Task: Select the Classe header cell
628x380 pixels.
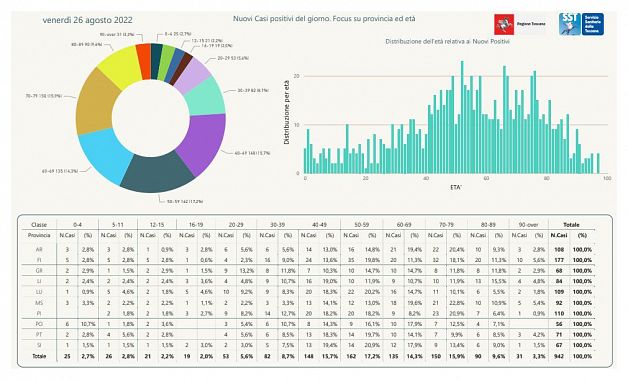Action: click(39, 225)
